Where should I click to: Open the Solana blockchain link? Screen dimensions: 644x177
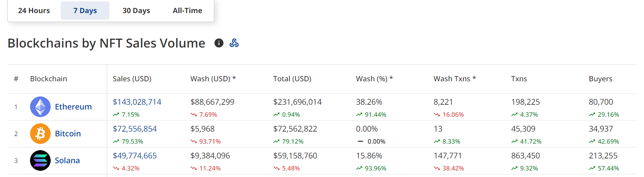[67, 160]
